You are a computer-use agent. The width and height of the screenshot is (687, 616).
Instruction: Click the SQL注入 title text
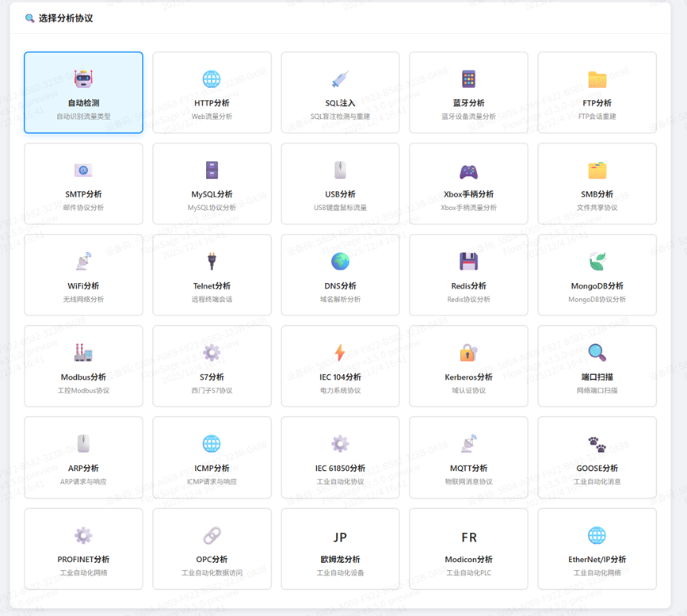click(340, 103)
